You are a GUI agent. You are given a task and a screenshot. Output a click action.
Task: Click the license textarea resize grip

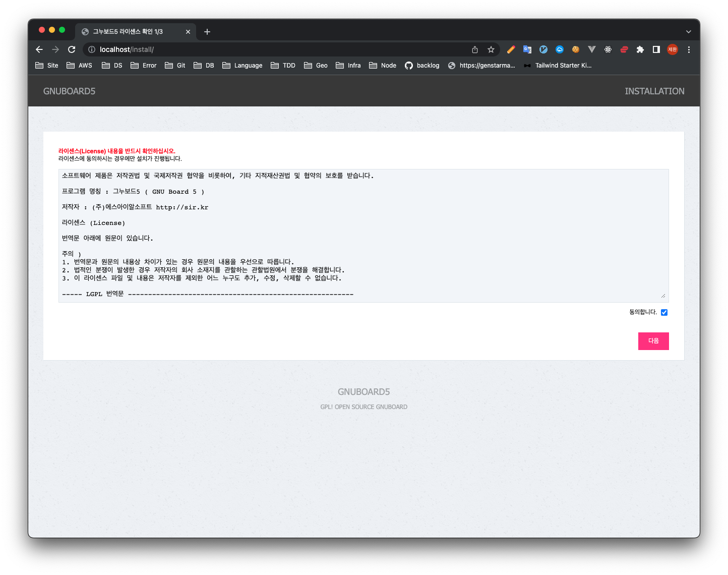pyautogui.click(x=663, y=296)
